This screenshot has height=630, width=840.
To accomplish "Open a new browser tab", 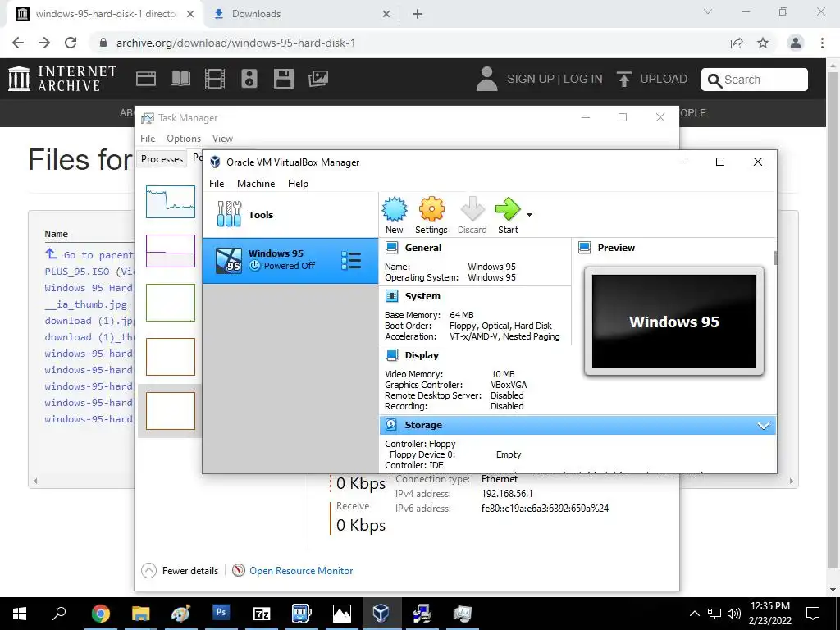I will click(x=418, y=14).
